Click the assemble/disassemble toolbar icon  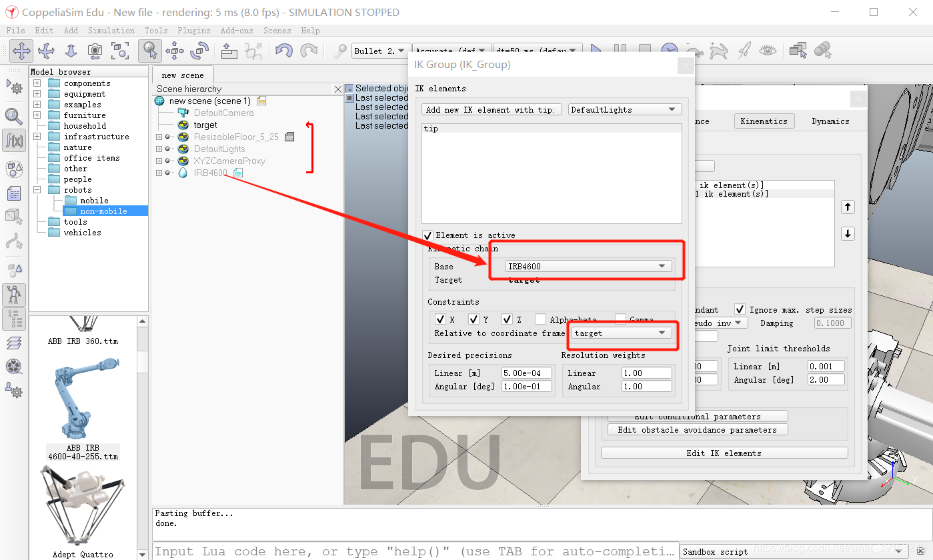229,51
